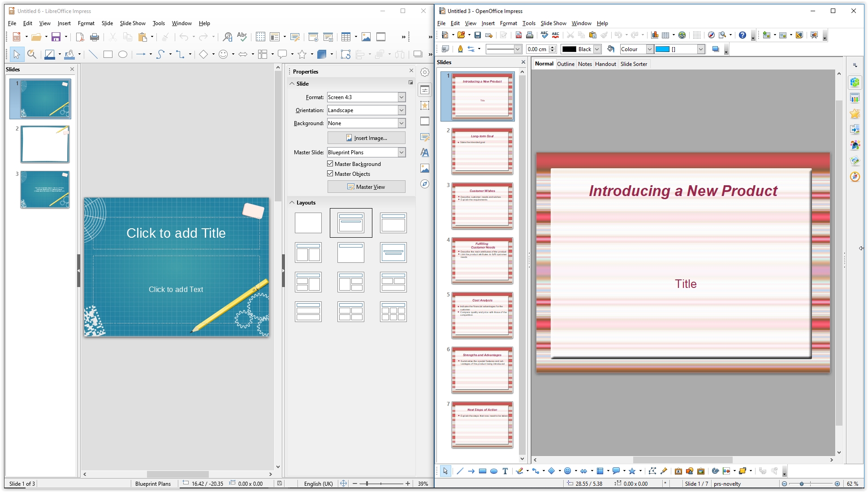Switch to the Slide Sorter tab in OpenOffice
Image resolution: width=868 pixels, height=492 pixels.
point(633,64)
